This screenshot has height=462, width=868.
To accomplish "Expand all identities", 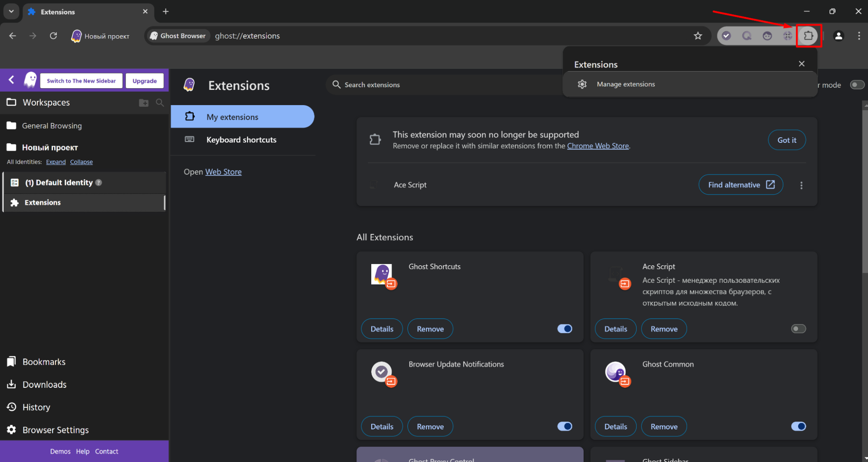I will [56, 162].
